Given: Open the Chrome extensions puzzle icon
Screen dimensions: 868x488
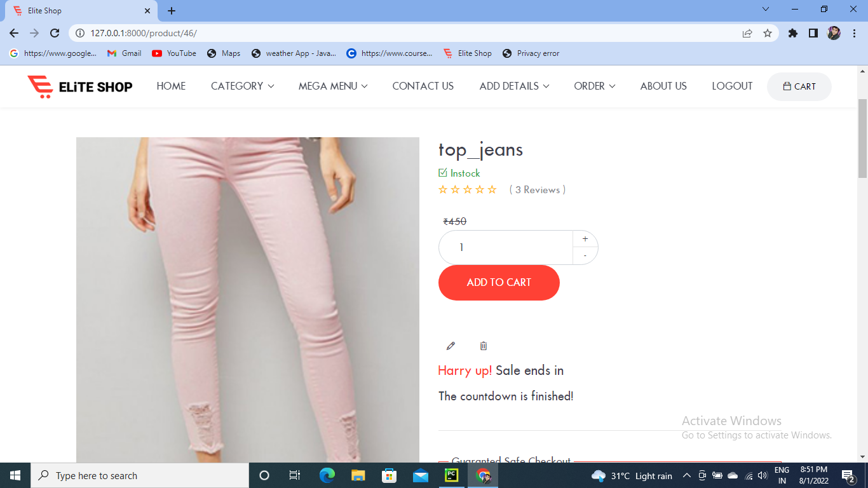Looking at the screenshot, I should coord(793,33).
